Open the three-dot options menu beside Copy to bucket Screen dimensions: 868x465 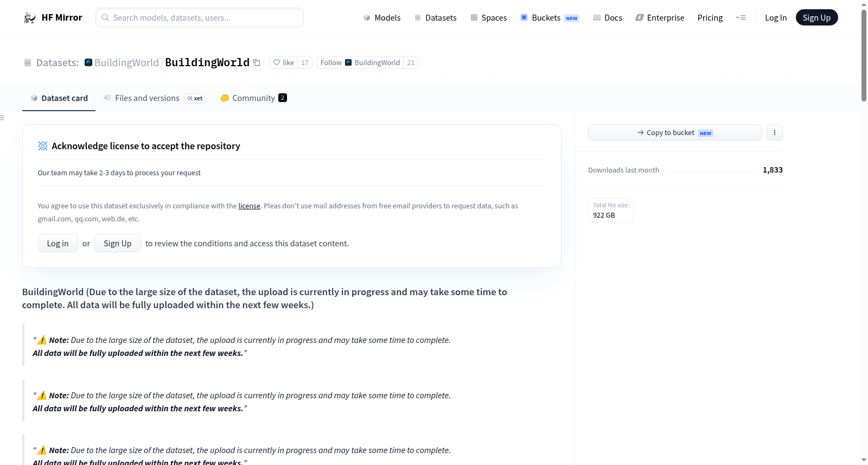[x=775, y=132]
